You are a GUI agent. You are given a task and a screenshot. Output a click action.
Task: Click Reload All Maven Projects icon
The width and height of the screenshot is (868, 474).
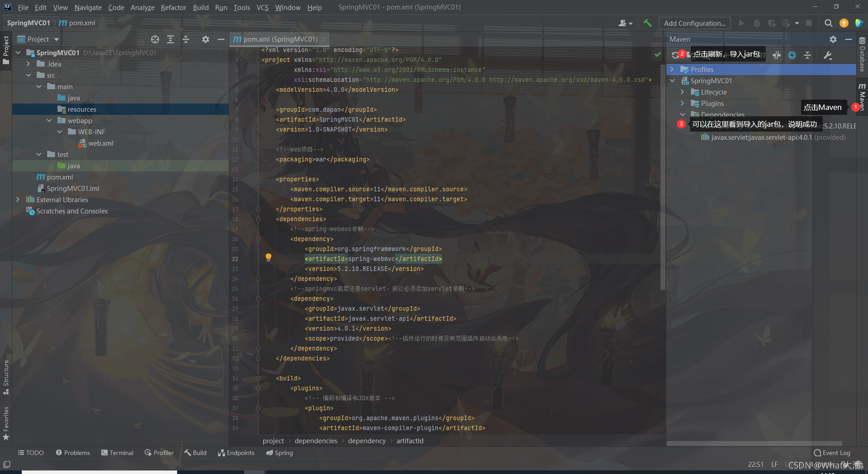pos(675,55)
